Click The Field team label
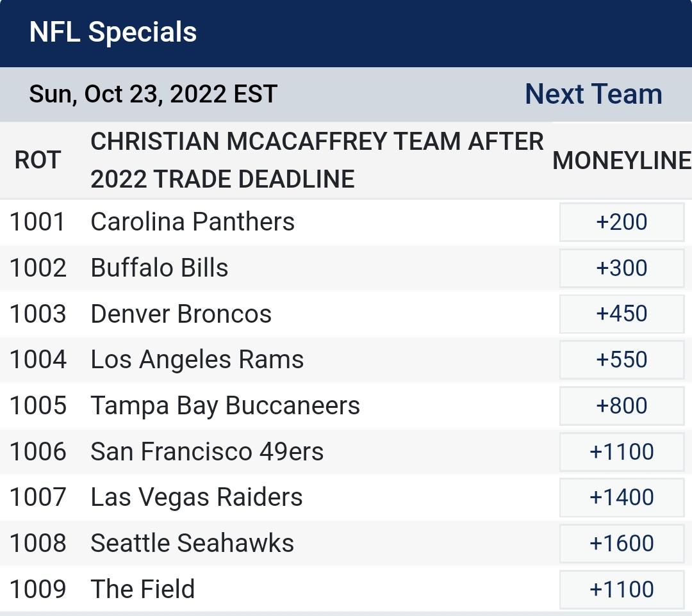692x616 pixels. coord(142,588)
